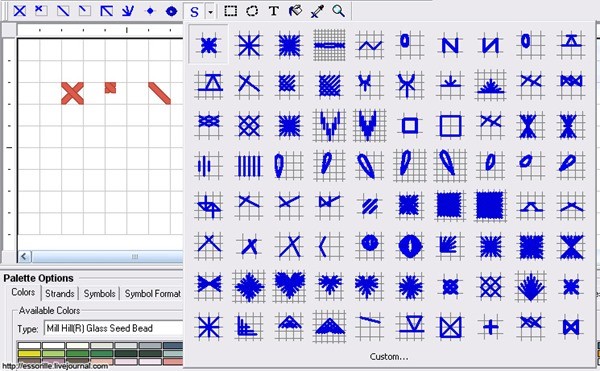The image size is (600, 371).
Task: Open the Custom... stitch option
Action: coord(389,356)
